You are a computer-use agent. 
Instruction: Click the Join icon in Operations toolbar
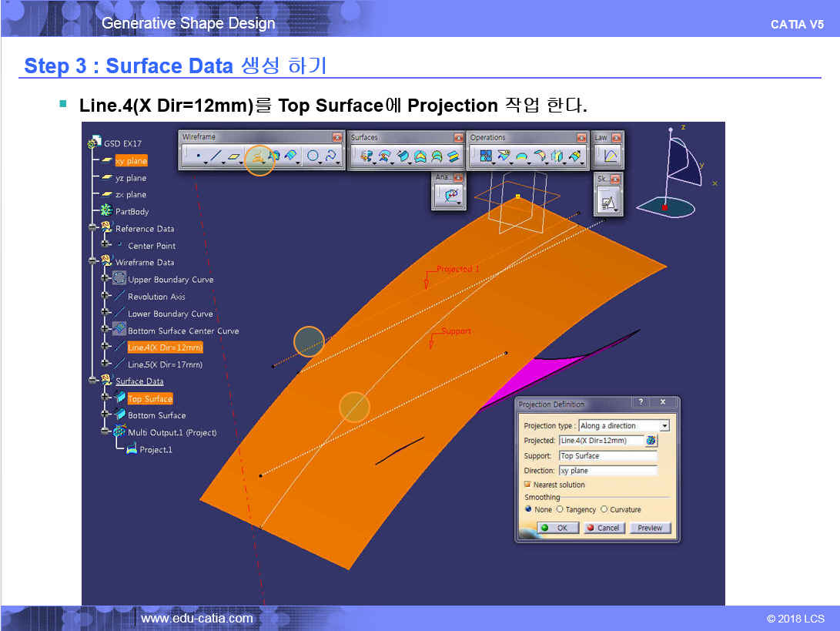pyautogui.click(x=486, y=157)
